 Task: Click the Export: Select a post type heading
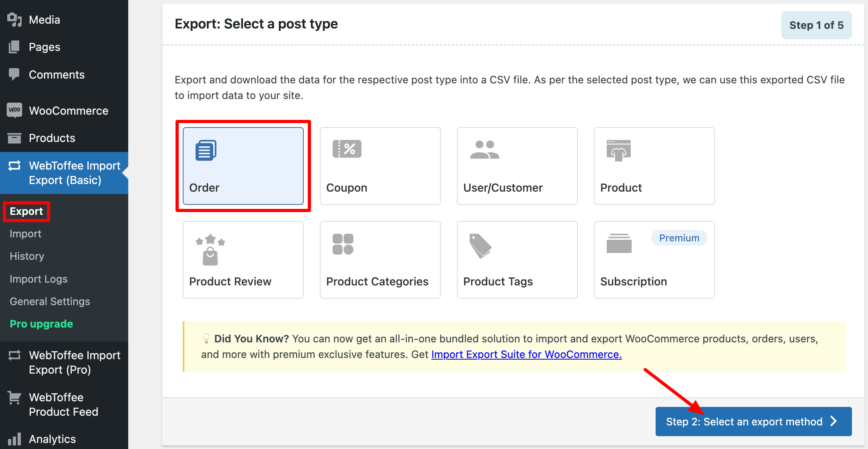click(x=256, y=24)
